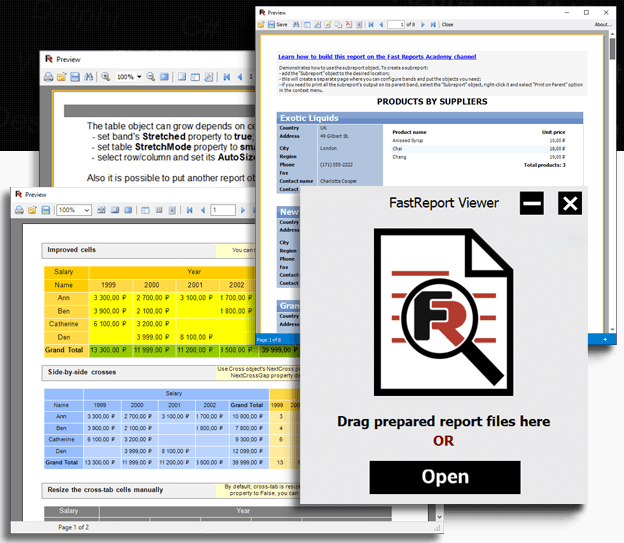This screenshot has height=543, width=624.
Task: Click the open folder icon in bottom-left Preview
Action: coord(33,210)
